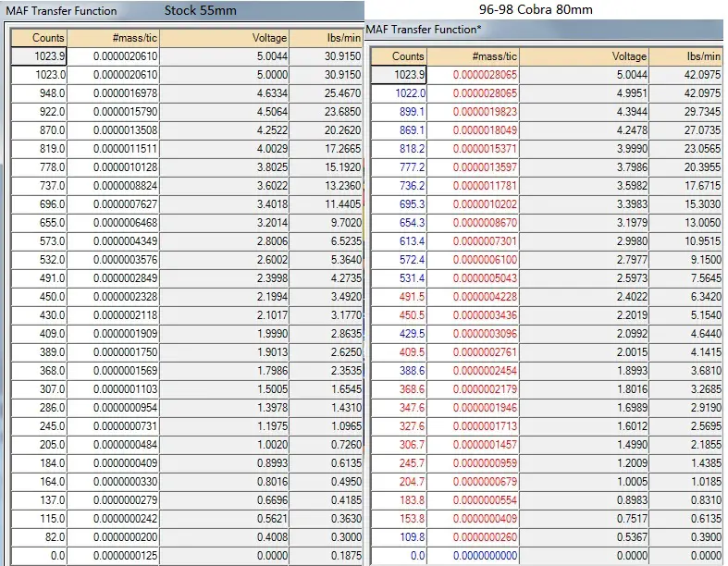Click lbs/min value 42.0975 in first Cobra row

coord(685,75)
